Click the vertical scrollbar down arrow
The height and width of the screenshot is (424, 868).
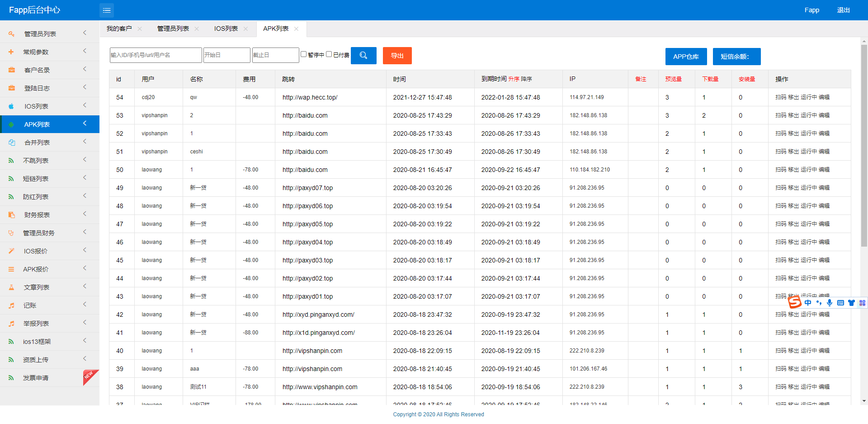tap(864, 401)
